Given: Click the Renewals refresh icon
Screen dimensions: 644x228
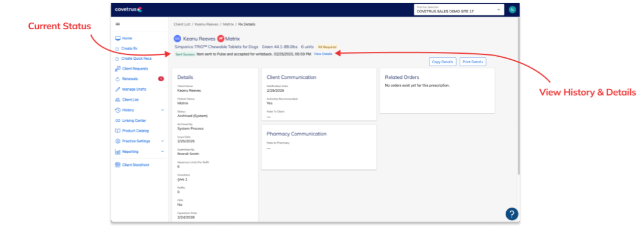Looking at the screenshot, I should 118,79.
